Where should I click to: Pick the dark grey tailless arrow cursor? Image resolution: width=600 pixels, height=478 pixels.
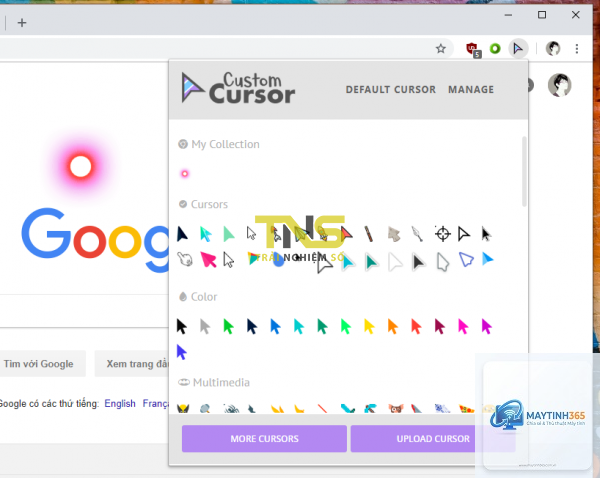[x=418, y=262]
